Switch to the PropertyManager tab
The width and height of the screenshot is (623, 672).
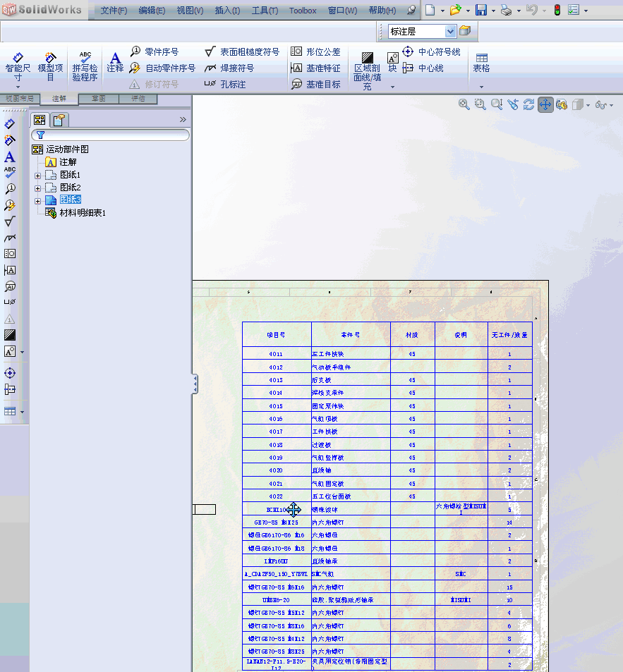[59, 120]
